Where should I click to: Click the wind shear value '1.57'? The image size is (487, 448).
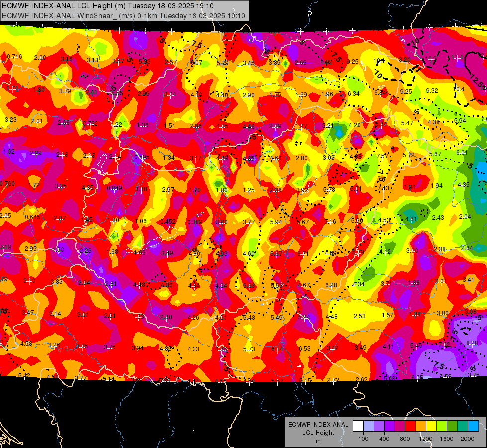[x=388, y=315]
